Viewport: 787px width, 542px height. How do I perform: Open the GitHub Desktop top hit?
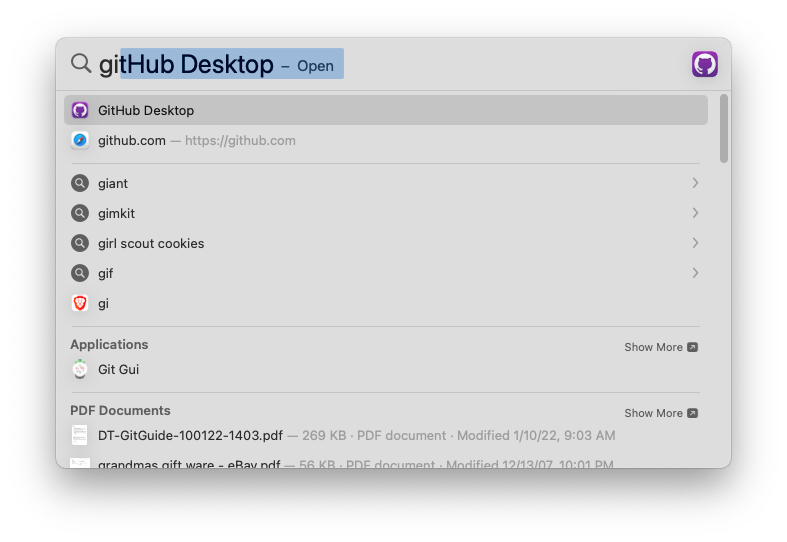(x=385, y=110)
